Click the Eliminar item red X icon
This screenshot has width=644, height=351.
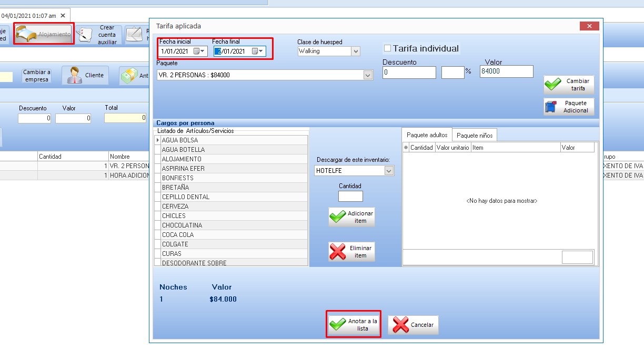click(337, 251)
